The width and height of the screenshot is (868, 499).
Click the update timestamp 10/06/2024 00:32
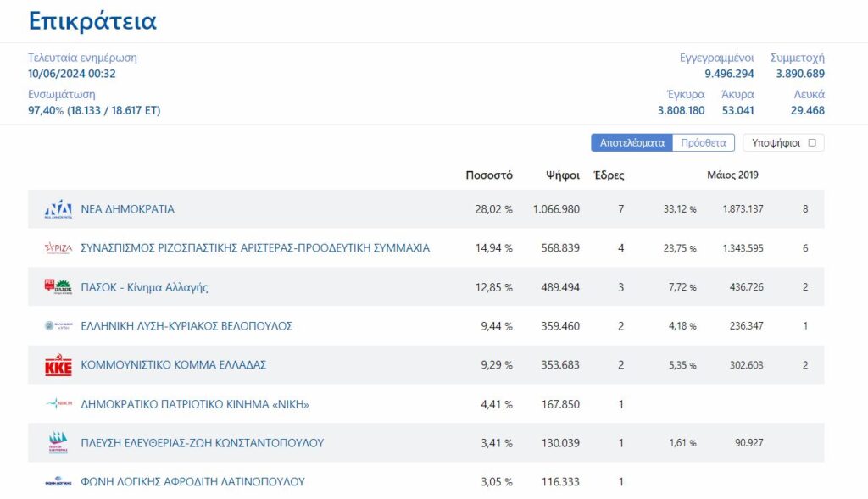(72, 74)
